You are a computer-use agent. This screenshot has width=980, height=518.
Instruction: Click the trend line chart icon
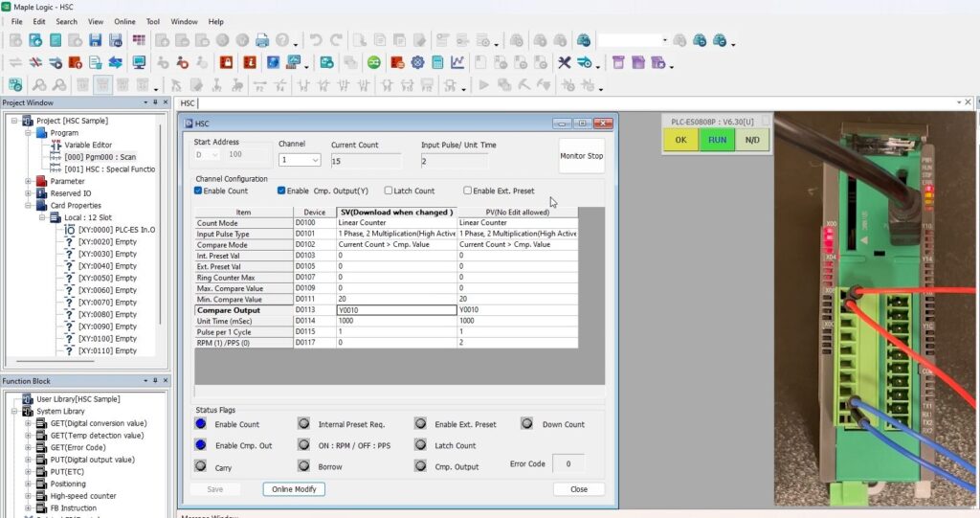pyautogui.click(x=457, y=62)
